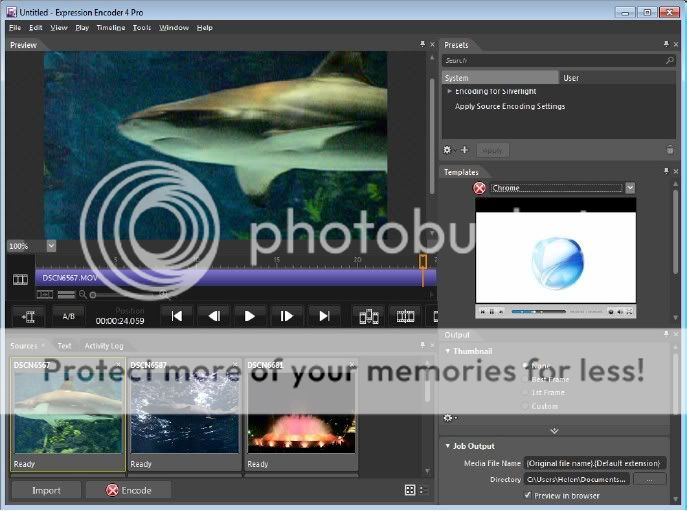
Task: Open the Sources tab dropdown arrow
Action: 42,346
